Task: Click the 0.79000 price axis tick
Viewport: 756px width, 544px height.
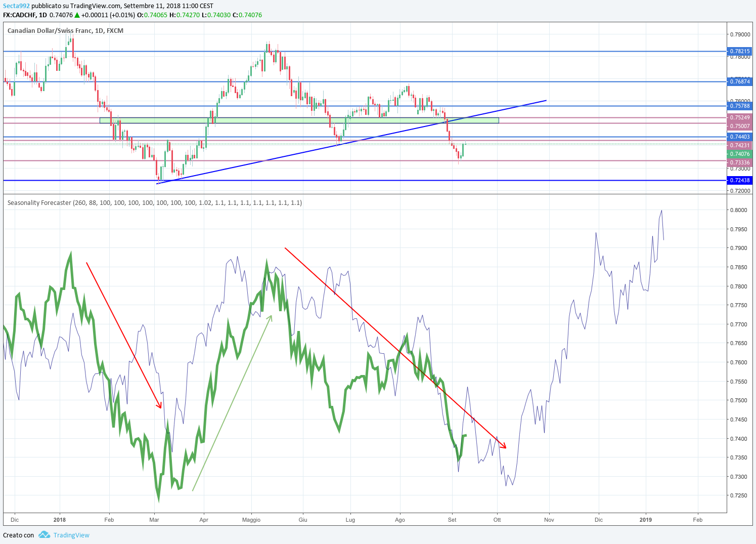Action: coord(740,34)
